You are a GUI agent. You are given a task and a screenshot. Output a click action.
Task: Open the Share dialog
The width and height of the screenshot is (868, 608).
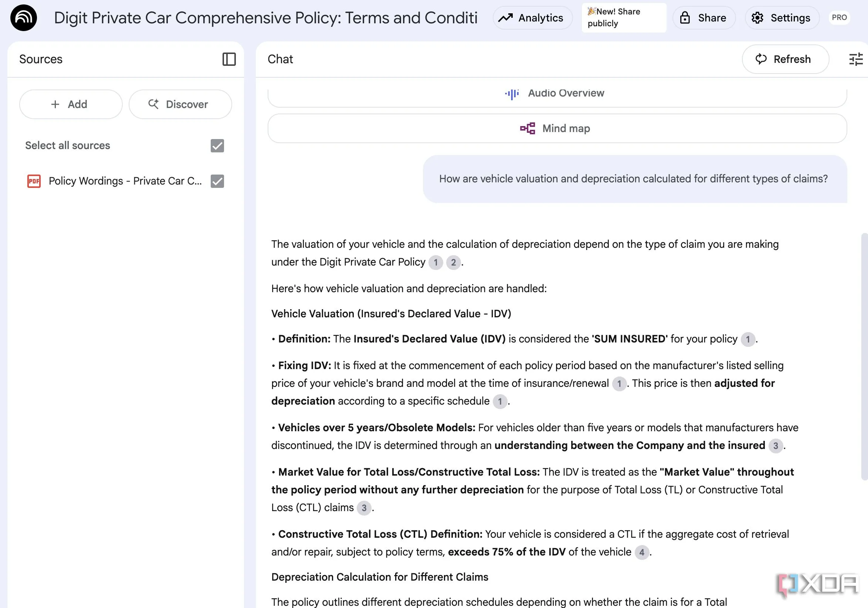704,18
